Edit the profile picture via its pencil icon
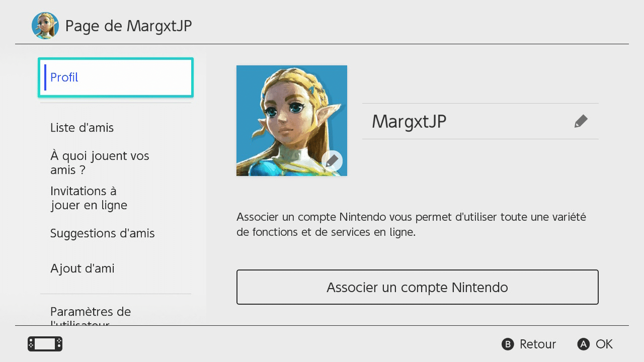644x362 pixels. pos(332,161)
